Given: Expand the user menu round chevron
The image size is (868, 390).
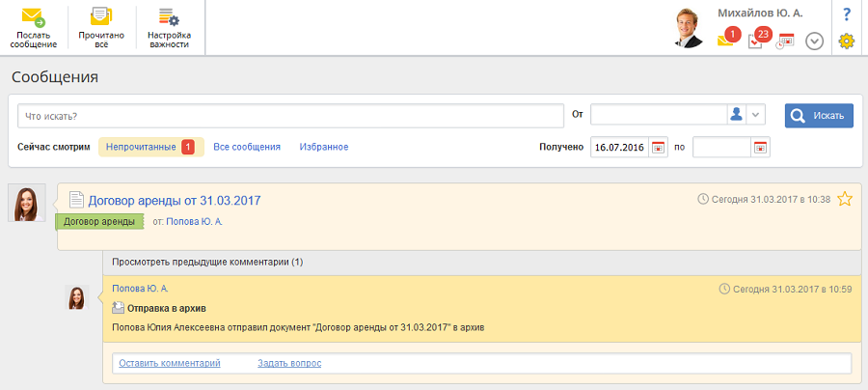Looking at the screenshot, I should [814, 42].
